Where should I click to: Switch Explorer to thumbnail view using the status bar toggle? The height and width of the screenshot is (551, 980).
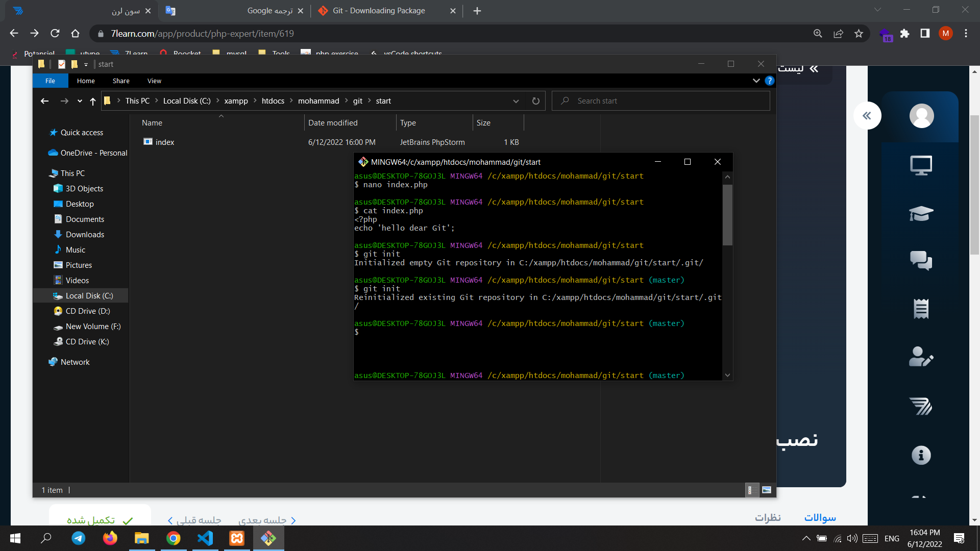pyautogui.click(x=766, y=490)
